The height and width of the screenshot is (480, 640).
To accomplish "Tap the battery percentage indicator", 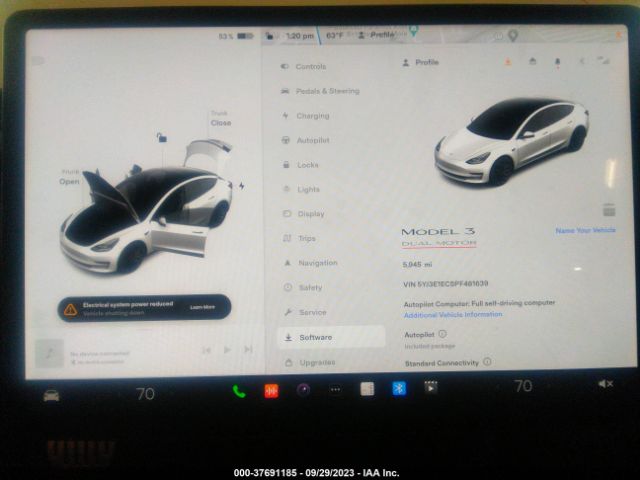I will click(x=236, y=36).
